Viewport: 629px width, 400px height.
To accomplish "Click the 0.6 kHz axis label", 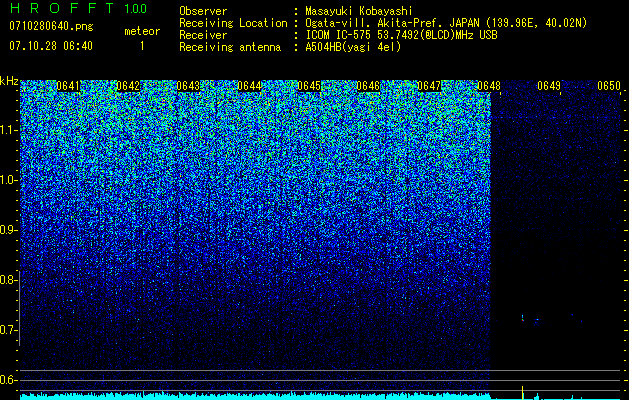I will 9,380.
